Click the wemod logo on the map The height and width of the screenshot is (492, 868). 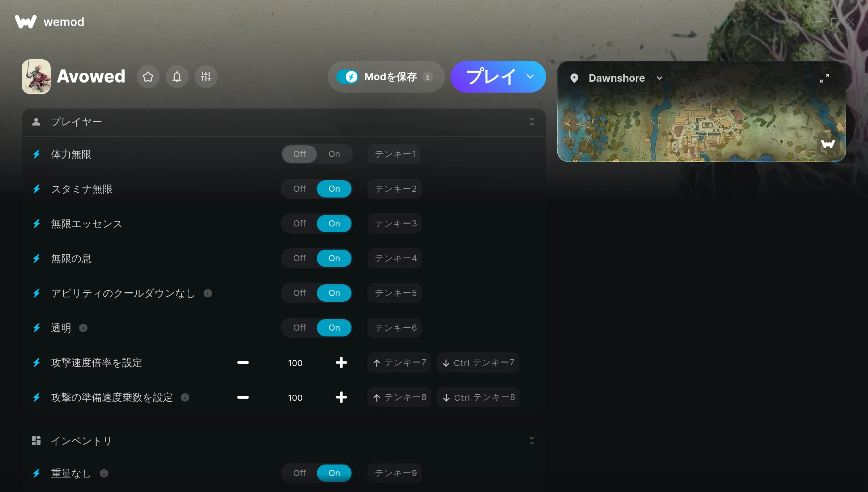pyautogui.click(x=828, y=144)
